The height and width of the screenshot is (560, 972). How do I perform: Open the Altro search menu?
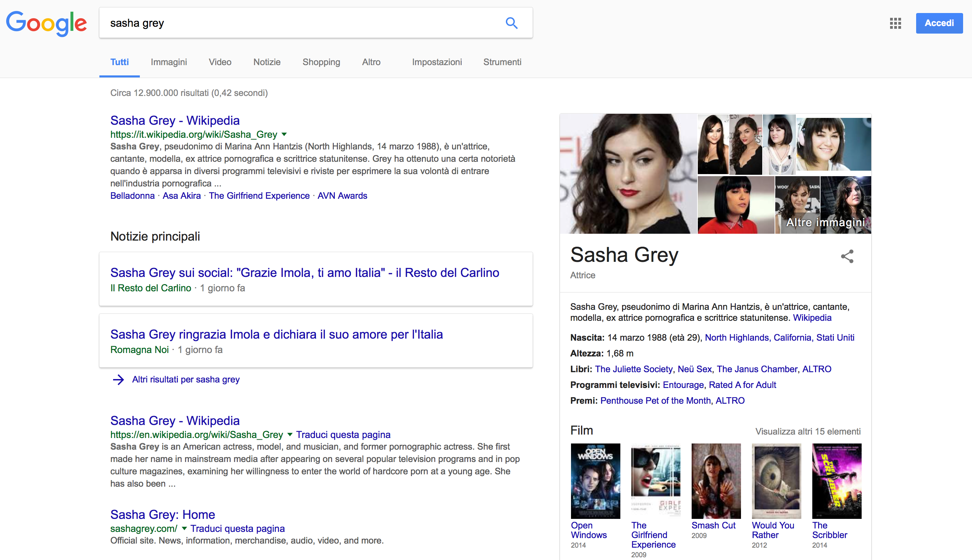click(x=371, y=62)
